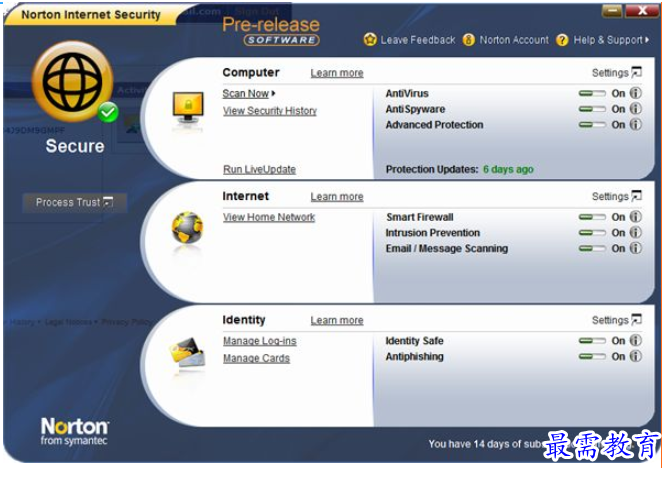Click Manage Cards link
667x477 pixels.
[x=257, y=358]
